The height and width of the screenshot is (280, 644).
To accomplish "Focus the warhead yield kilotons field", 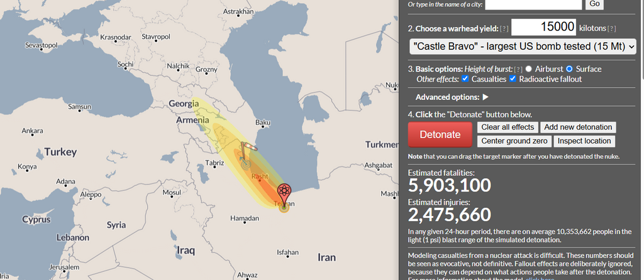I will click(x=544, y=27).
